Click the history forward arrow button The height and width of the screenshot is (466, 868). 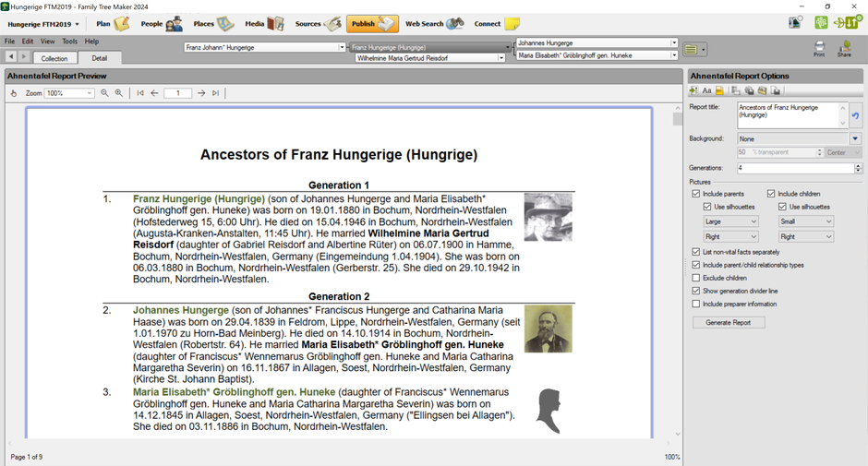[23, 56]
